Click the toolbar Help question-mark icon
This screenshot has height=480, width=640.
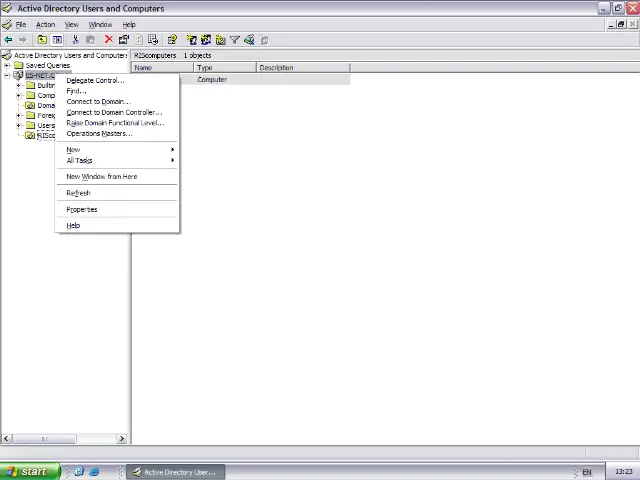172,40
